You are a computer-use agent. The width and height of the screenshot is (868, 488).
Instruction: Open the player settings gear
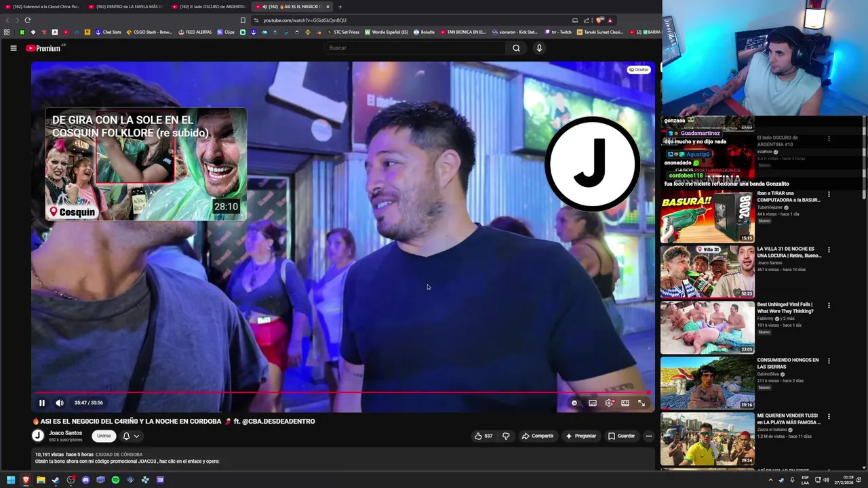pos(609,403)
